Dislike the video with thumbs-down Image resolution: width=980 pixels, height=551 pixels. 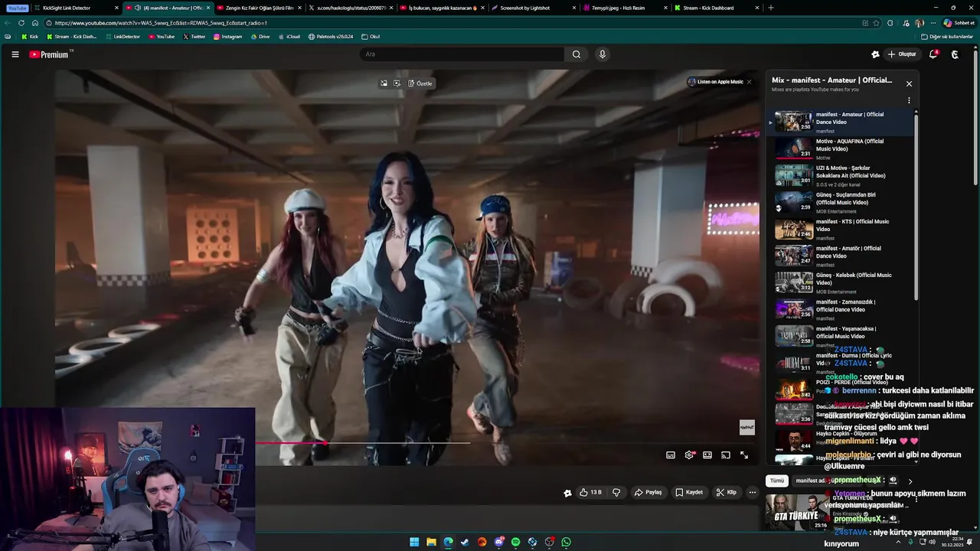(616, 493)
